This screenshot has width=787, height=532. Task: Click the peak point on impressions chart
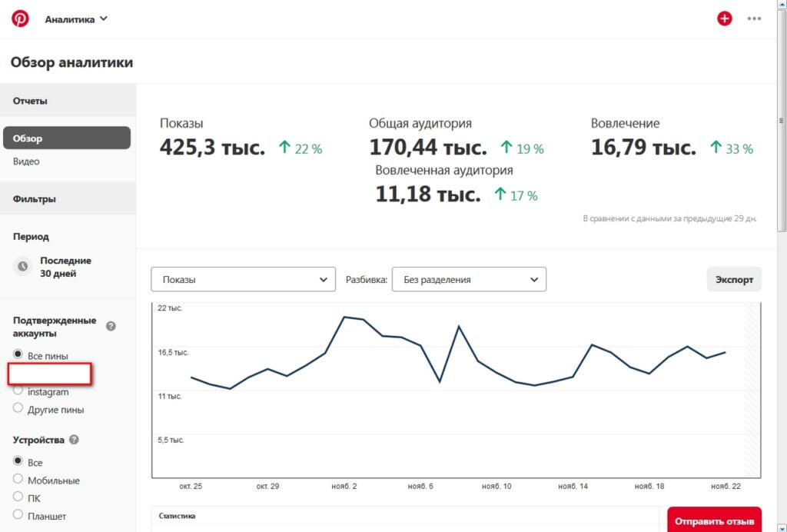click(x=344, y=317)
